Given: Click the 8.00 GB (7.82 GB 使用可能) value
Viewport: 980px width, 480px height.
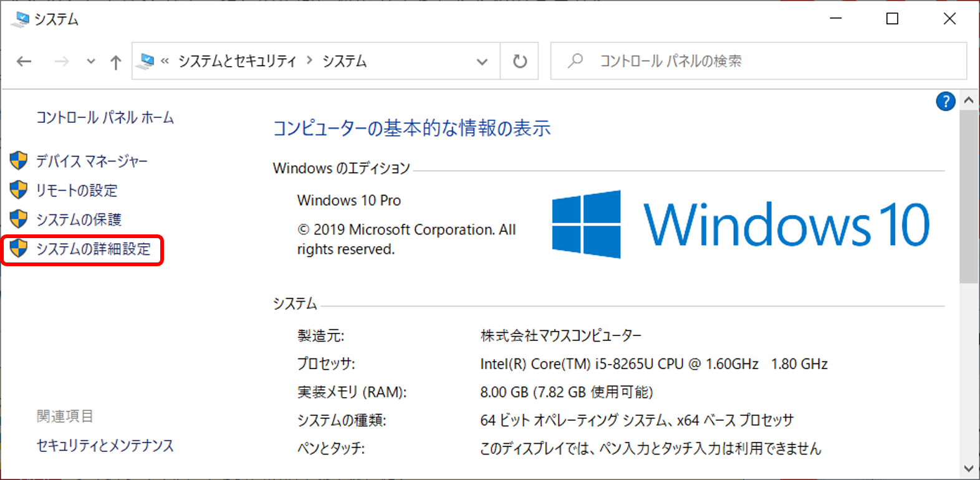Looking at the screenshot, I should (x=566, y=391).
